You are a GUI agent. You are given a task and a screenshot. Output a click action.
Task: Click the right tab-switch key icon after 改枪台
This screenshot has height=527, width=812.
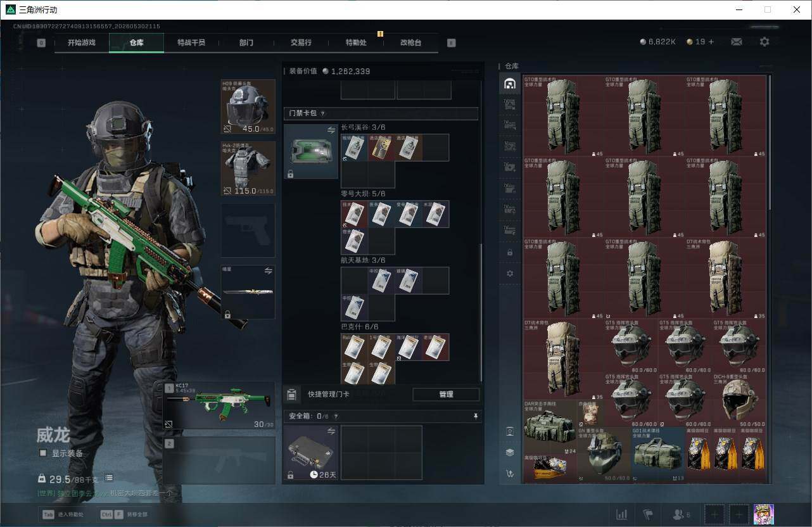click(x=451, y=43)
